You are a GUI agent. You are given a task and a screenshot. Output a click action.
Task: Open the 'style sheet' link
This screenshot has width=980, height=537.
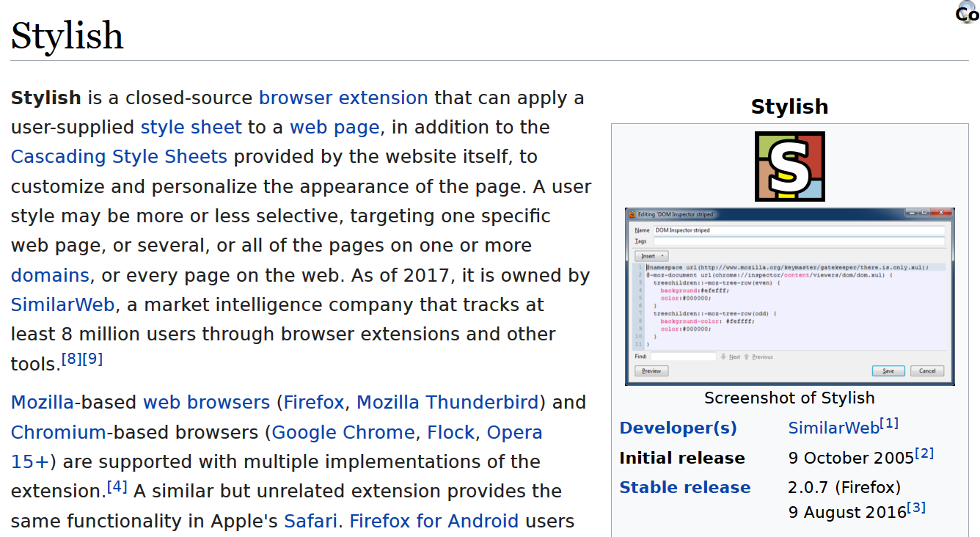point(191,128)
